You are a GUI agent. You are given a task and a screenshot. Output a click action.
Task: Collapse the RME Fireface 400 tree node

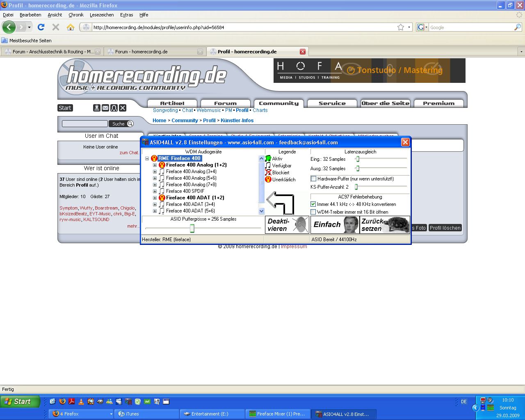point(147,158)
